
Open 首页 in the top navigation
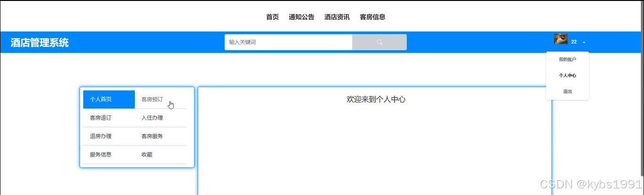point(272,17)
